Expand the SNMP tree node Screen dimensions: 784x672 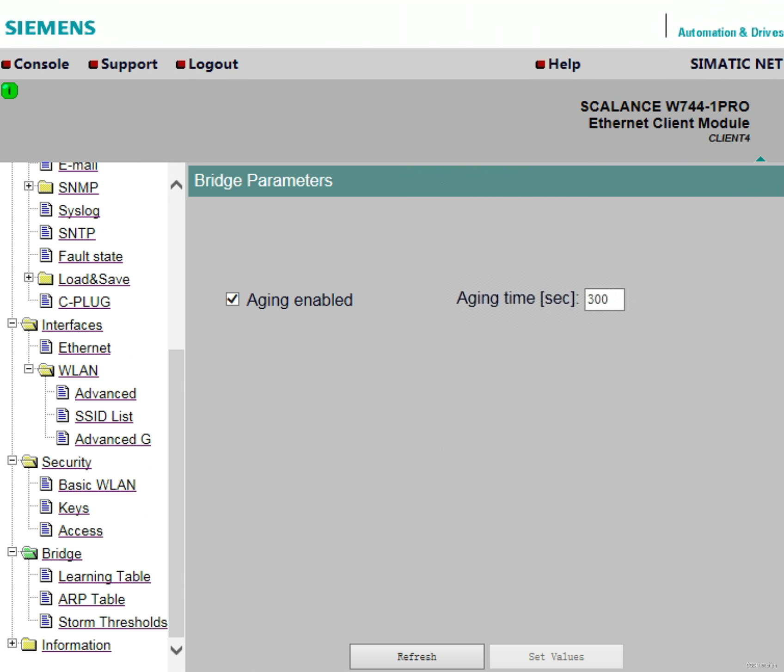click(29, 186)
